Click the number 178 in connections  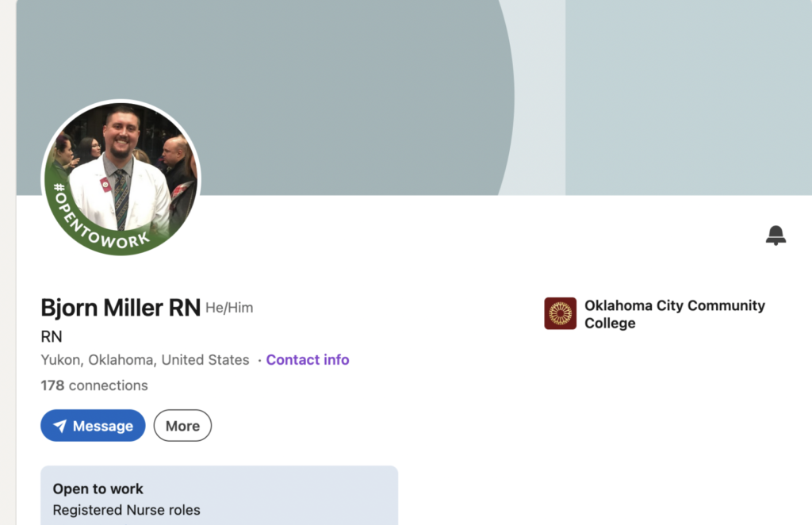click(x=52, y=385)
